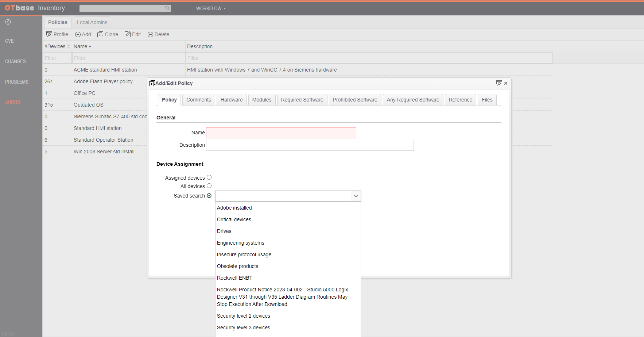Select the Policy tab in the dialog
The height and width of the screenshot is (337, 644).
point(169,100)
